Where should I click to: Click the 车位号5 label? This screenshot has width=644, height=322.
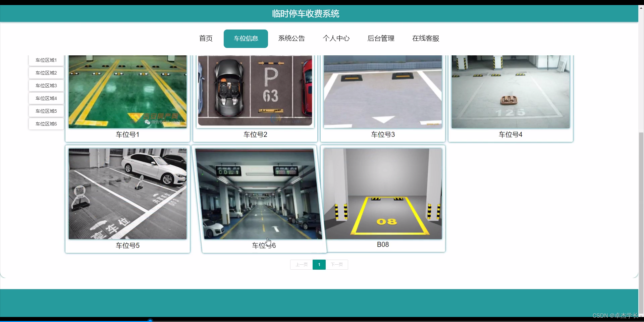(x=127, y=246)
